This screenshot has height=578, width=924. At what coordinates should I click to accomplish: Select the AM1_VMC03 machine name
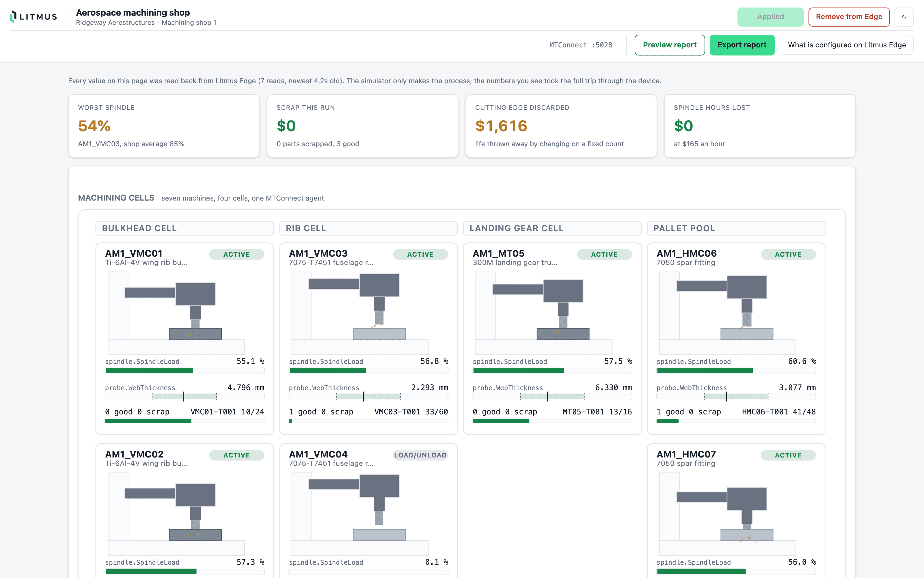pyautogui.click(x=318, y=253)
